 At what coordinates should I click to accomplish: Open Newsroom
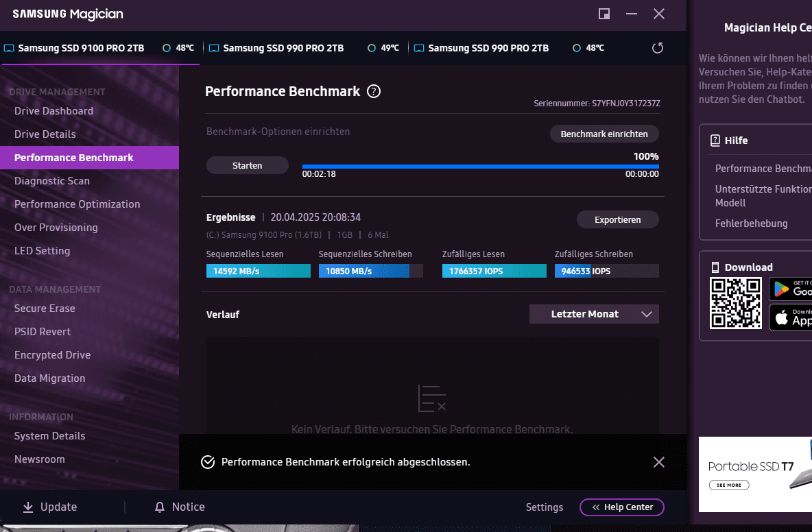[x=39, y=459]
